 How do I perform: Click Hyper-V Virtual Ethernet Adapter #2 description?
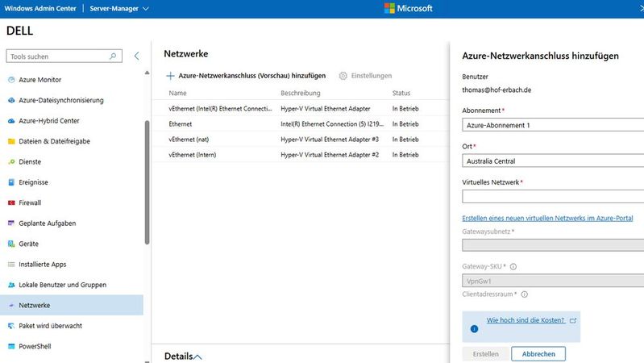(x=330, y=155)
